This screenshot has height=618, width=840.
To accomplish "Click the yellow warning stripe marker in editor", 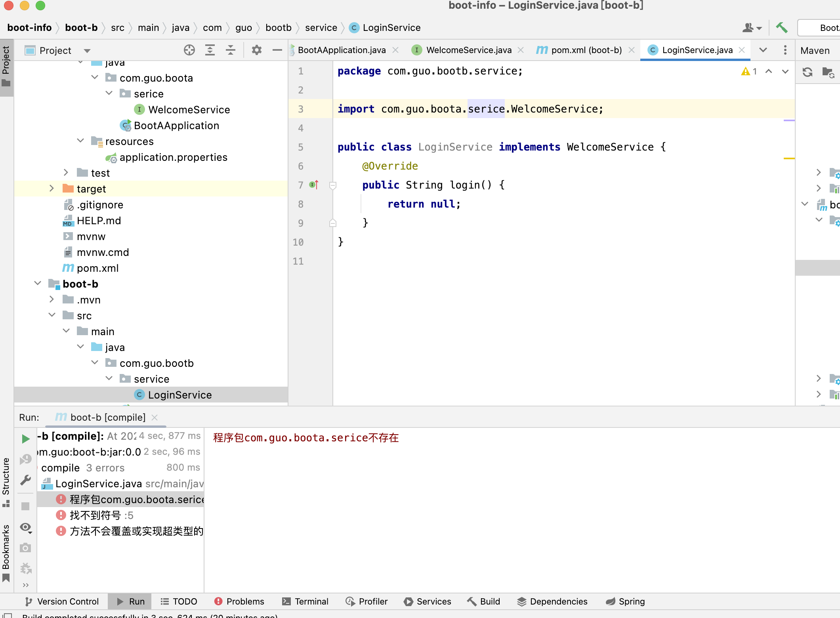I will 789,158.
